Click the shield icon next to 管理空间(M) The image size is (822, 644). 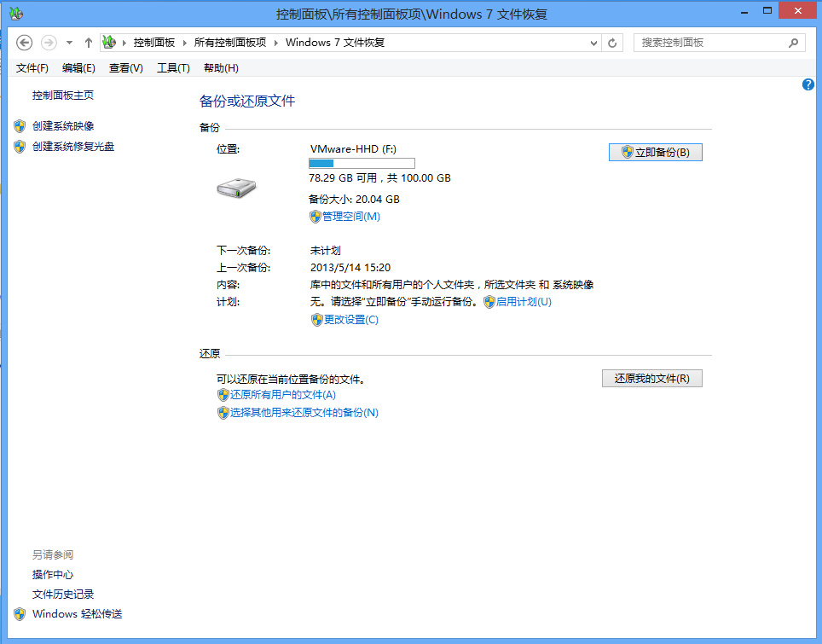pos(315,217)
